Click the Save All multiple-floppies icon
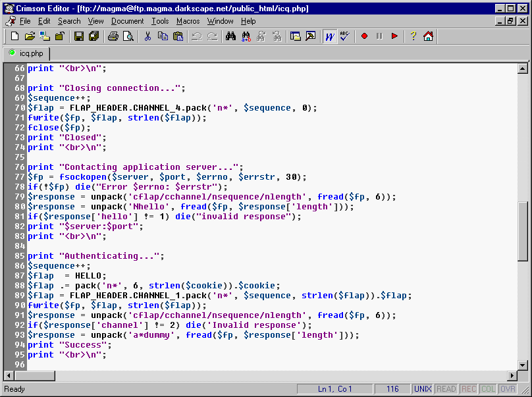 coord(94,36)
